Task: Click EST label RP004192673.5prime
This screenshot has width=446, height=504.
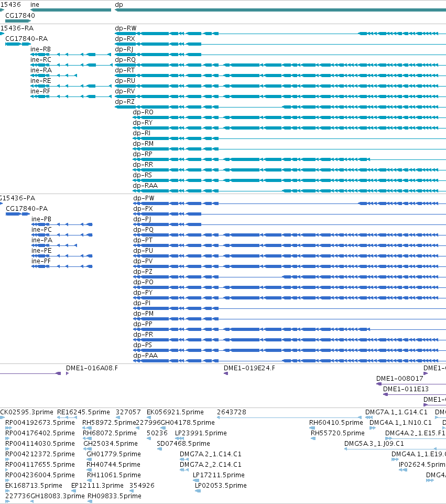Action: pyautogui.click(x=40, y=423)
